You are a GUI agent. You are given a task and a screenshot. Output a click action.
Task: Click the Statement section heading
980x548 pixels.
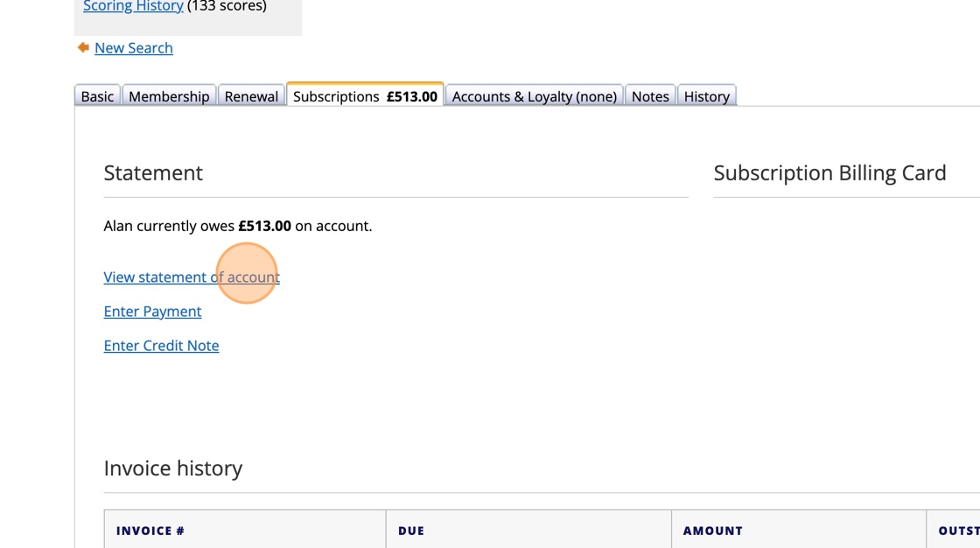(153, 172)
